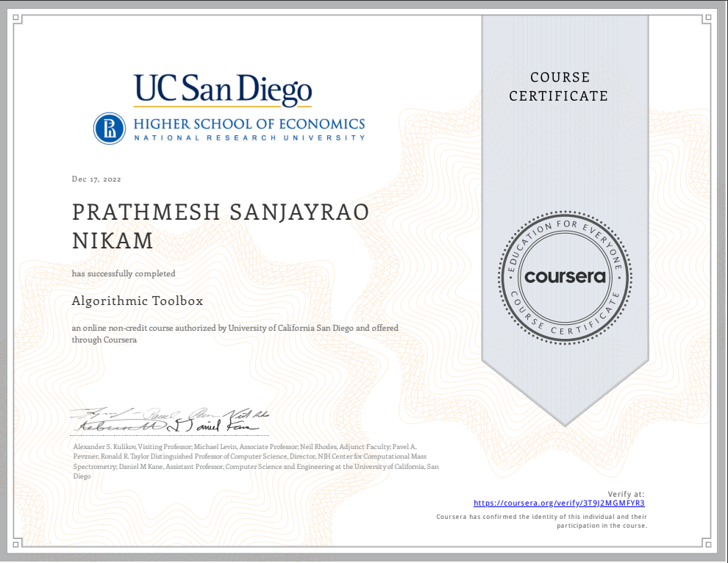Screen dimensions: 728x563
Task: Click the name 'PRATHMESH SANJAYRAO'
Action: [221, 212]
